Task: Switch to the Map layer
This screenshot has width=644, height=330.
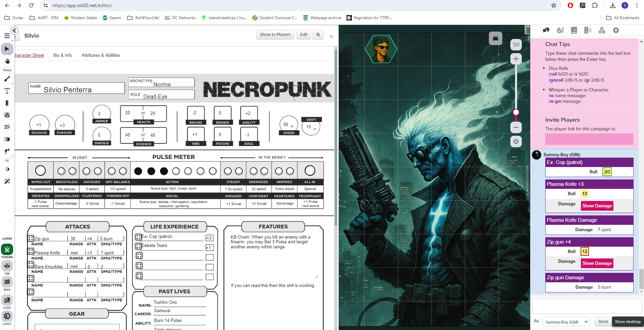Action: (7, 282)
